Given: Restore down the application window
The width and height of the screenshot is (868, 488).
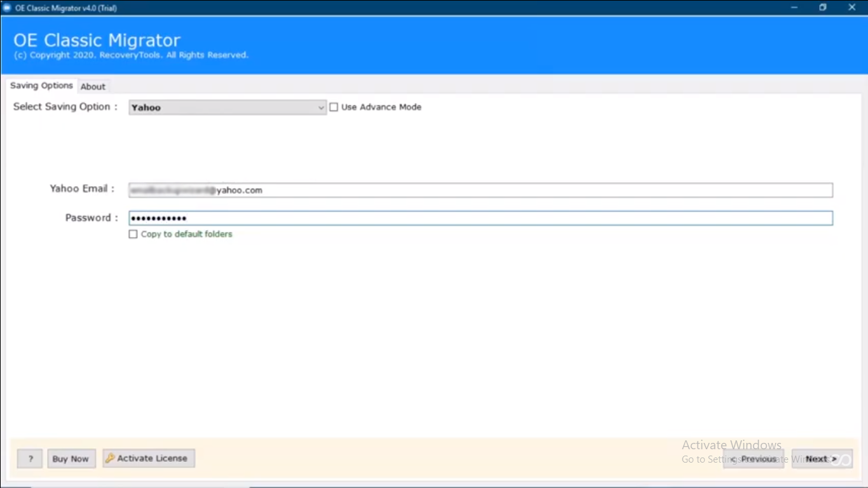Looking at the screenshot, I should (823, 8).
